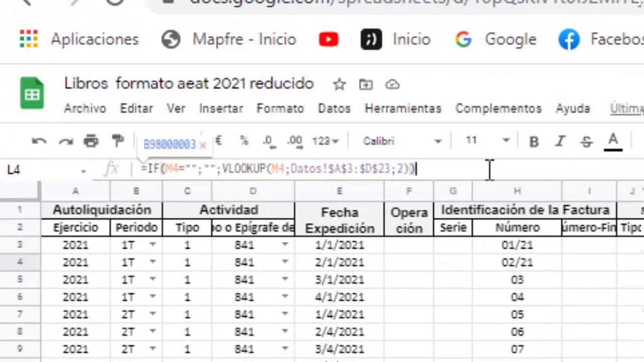The width and height of the screenshot is (644, 362).
Task: Select date cell 3/4/2021
Action: [x=340, y=349]
